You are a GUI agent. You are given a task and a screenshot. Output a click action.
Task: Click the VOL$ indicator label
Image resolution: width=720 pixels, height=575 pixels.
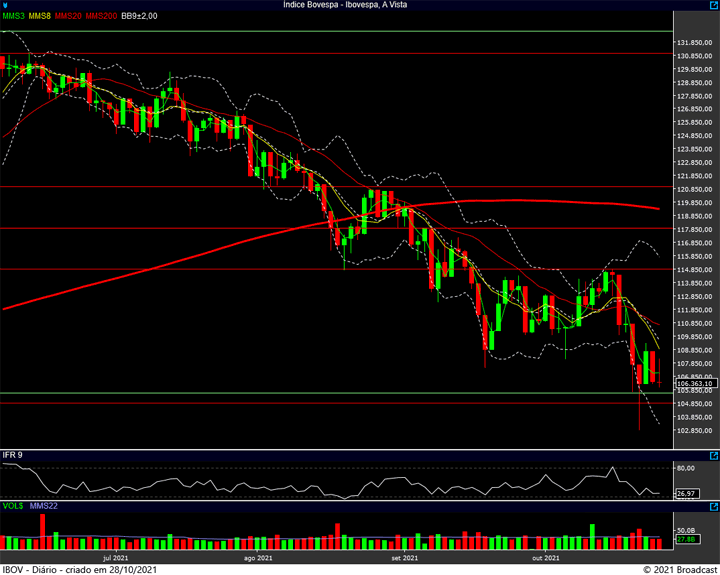click(x=13, y=506)
